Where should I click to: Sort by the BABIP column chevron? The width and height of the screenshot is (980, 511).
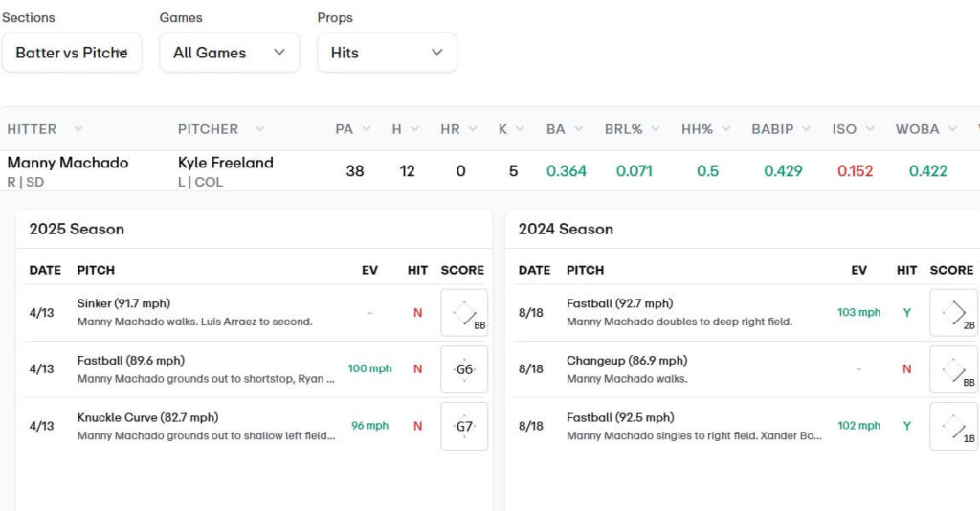pos(806,129)
